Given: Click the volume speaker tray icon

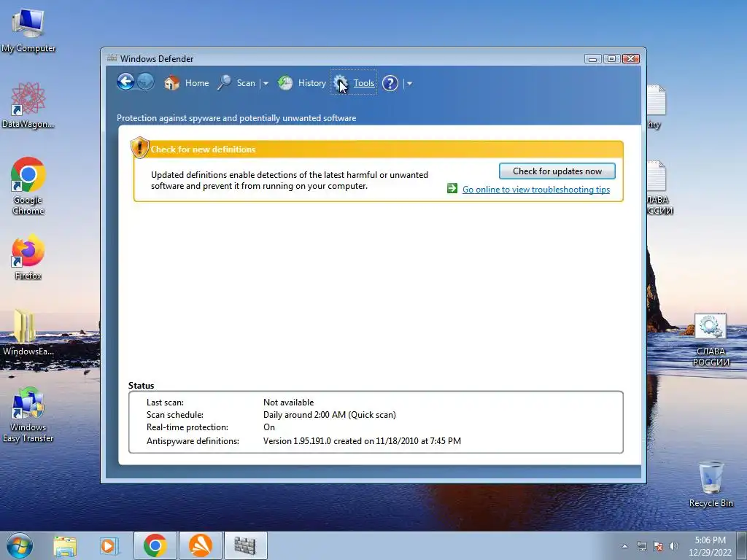Looking at the screenshot, I should tap(673, 546).
